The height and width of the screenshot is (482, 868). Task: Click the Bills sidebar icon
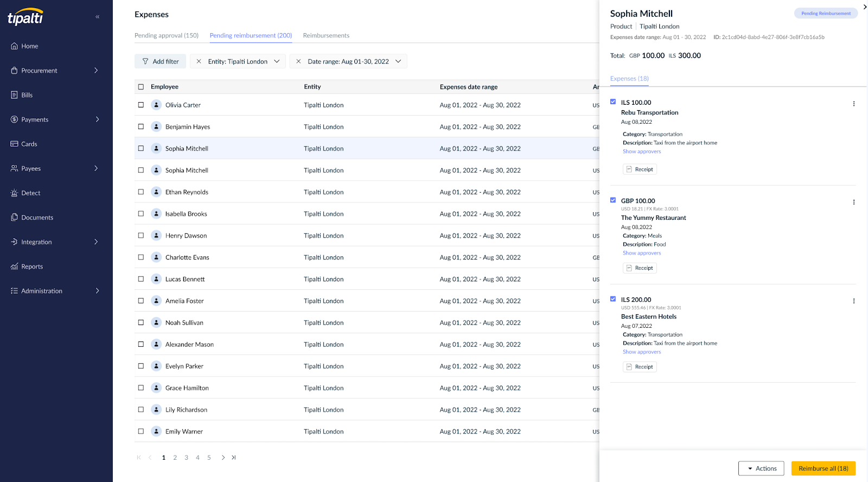coord(15,95)
